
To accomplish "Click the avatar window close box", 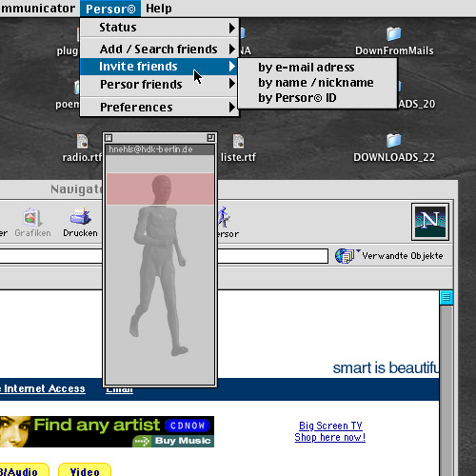I will 109,138.
